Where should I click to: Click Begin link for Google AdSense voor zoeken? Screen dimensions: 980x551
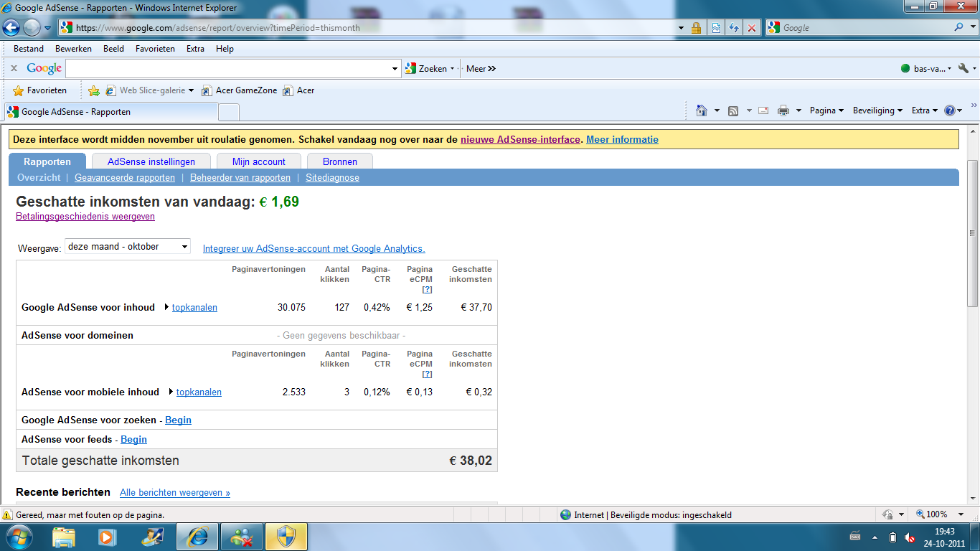click(x=178, y=420)
